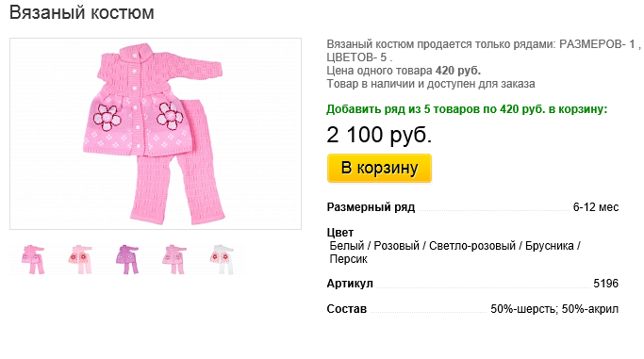Click the Товар в наличии availability line

(431, 84)
